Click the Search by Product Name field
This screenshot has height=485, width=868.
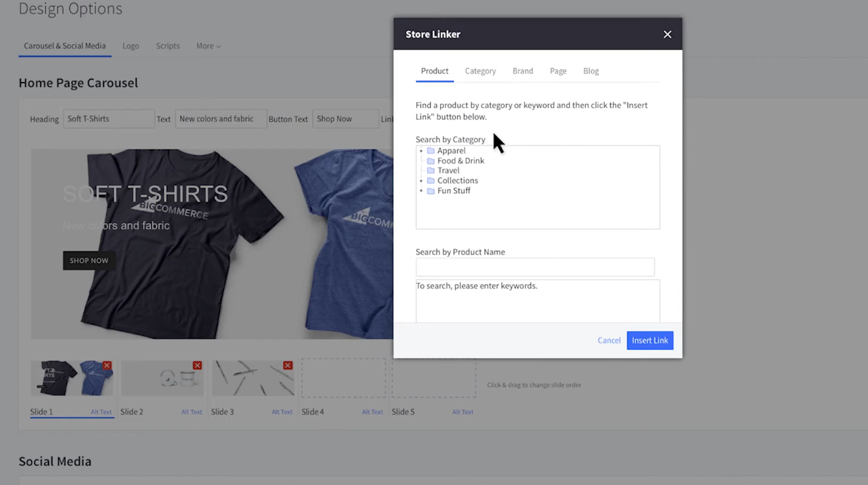(535, 267)
